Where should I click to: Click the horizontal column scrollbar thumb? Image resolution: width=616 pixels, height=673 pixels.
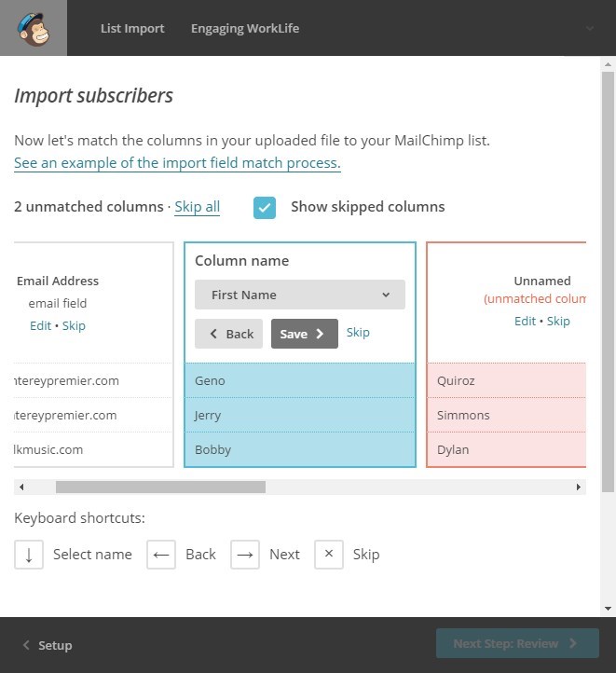point(160,487)
